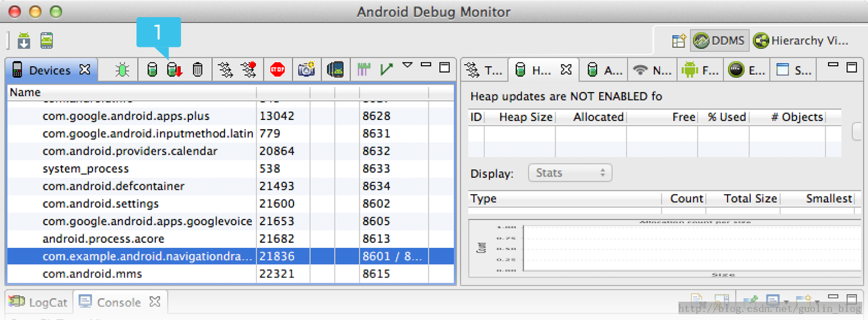Select com.android.providers.calendar process

[x=231, y=151]
